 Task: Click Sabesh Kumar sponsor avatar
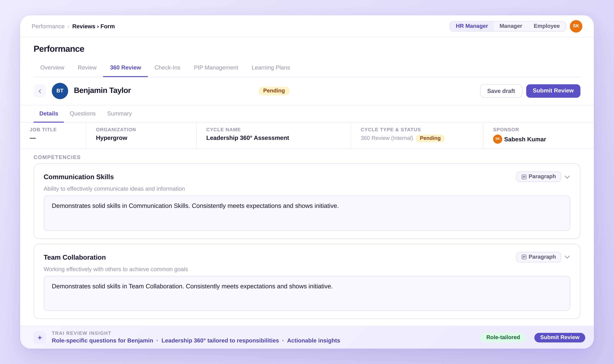coord(497,139)
